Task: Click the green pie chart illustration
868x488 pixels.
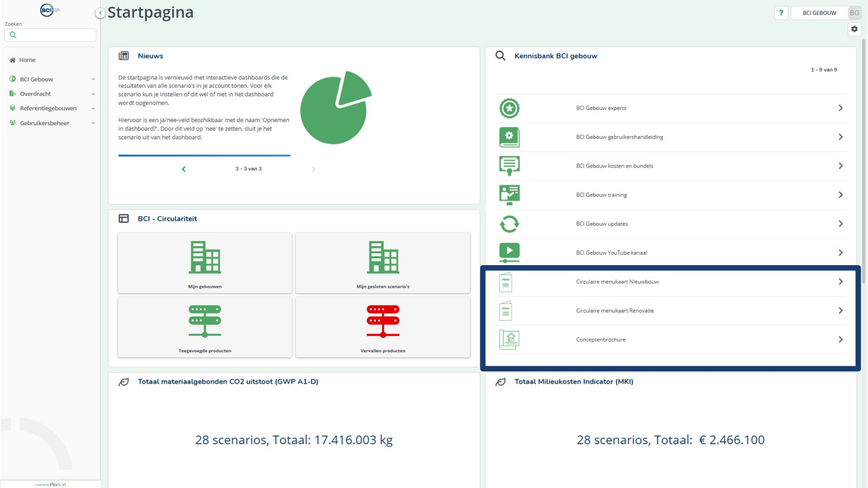Action: tap(336, 108)
